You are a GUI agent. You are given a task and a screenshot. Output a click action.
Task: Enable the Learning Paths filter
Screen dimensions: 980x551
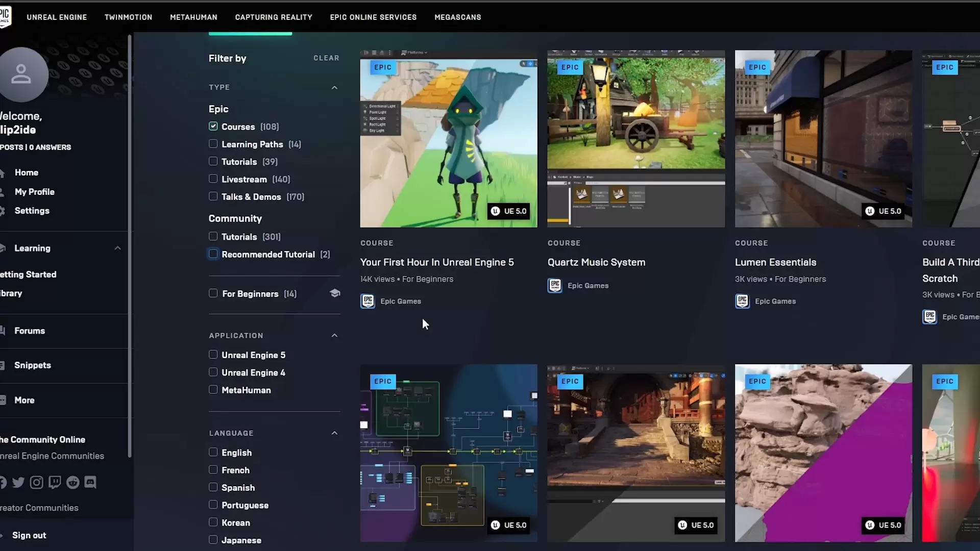(213, 144)
